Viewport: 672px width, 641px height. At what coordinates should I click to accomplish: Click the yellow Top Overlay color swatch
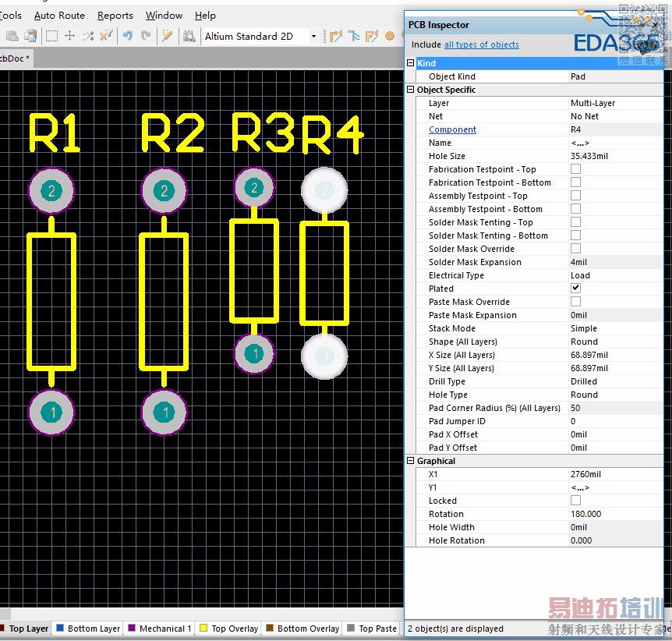[204, 629]
